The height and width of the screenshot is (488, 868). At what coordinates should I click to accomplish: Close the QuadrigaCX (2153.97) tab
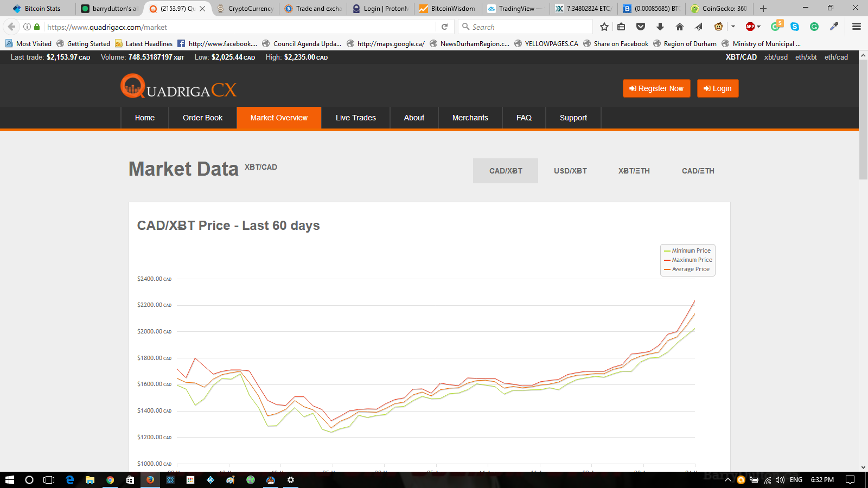click(202, 9)
